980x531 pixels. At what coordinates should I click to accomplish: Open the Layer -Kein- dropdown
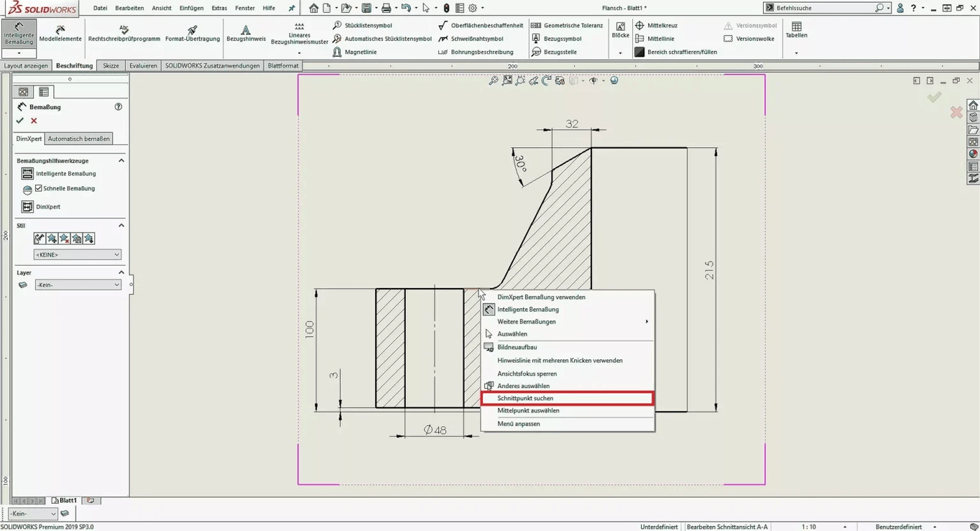[x=77, y=284]
